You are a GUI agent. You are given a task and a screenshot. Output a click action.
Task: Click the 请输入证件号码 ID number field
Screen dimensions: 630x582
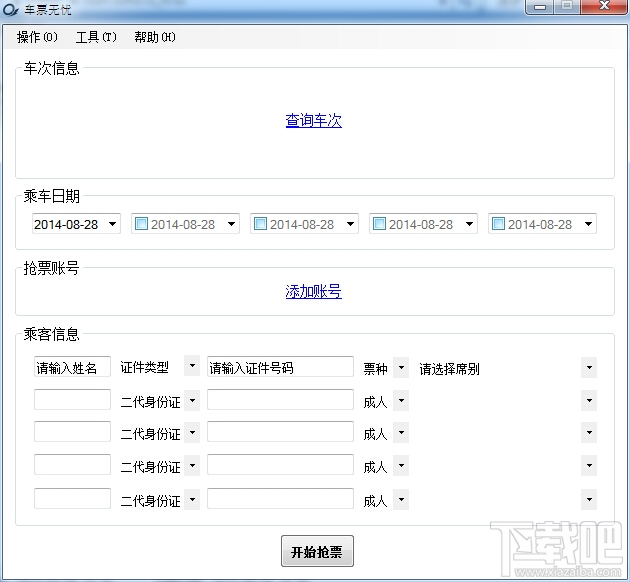click(280, 367)
